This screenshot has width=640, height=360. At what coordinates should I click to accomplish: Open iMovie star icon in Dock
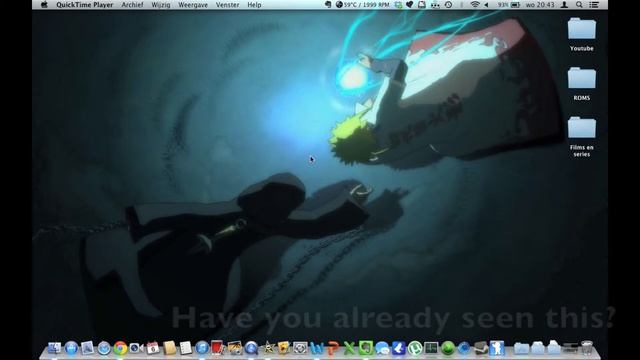point(267,348)
